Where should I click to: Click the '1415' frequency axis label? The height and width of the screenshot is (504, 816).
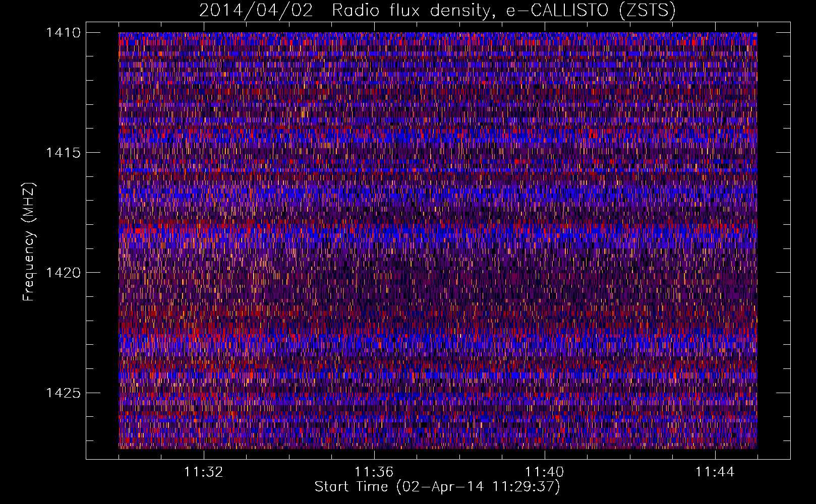[63, 153]
